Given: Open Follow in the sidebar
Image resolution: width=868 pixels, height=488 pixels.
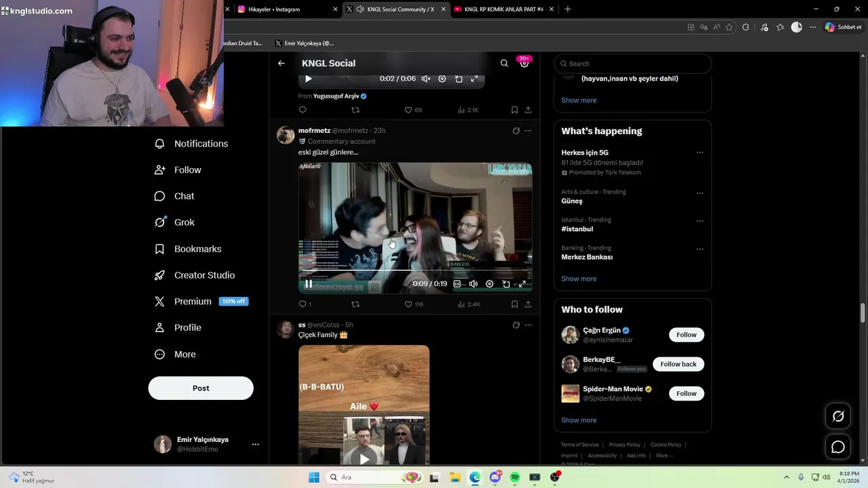Looking at the screenshot, I should point(178,170).
